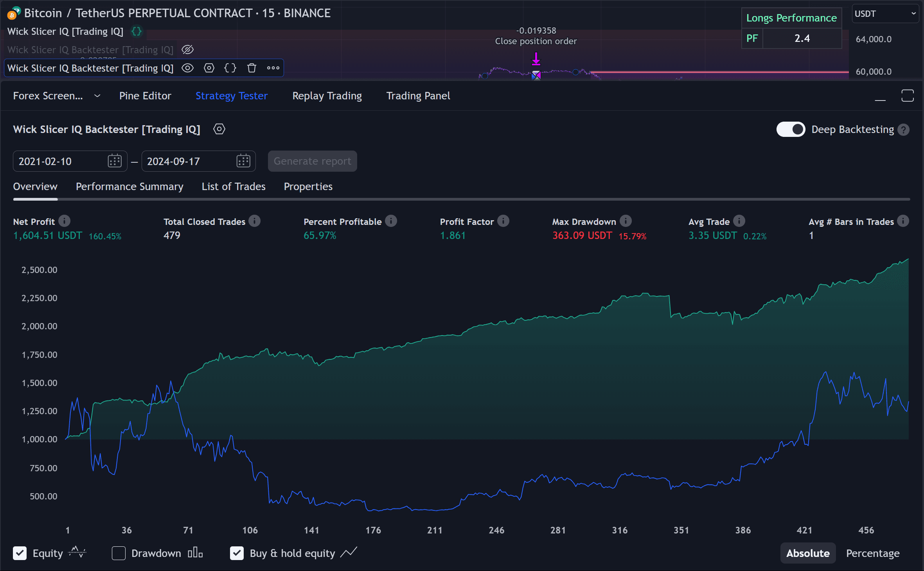
Task: Show info for Max Drawdown
Action: point(626,221)
